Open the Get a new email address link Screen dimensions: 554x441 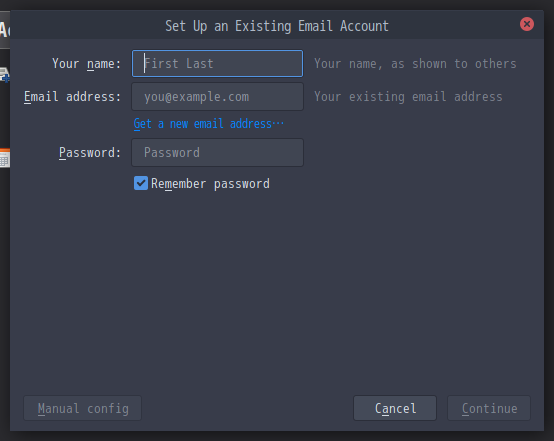tap(208, 124)
